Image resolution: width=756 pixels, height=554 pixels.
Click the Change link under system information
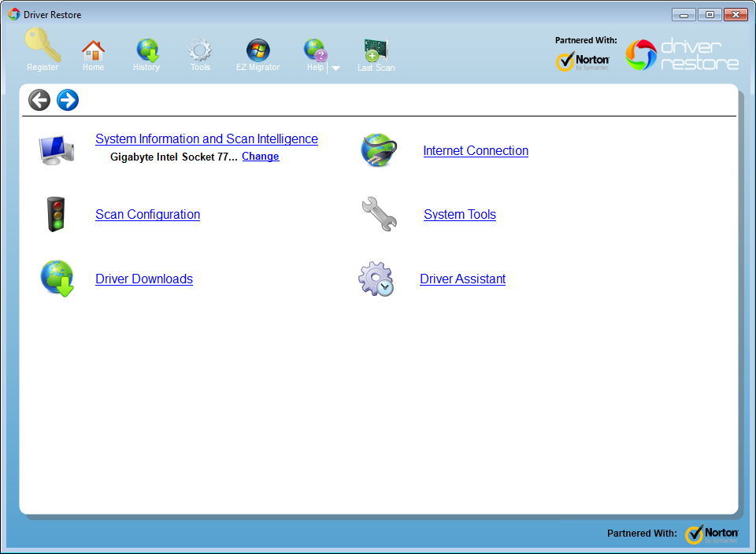[x=260, y=156]
